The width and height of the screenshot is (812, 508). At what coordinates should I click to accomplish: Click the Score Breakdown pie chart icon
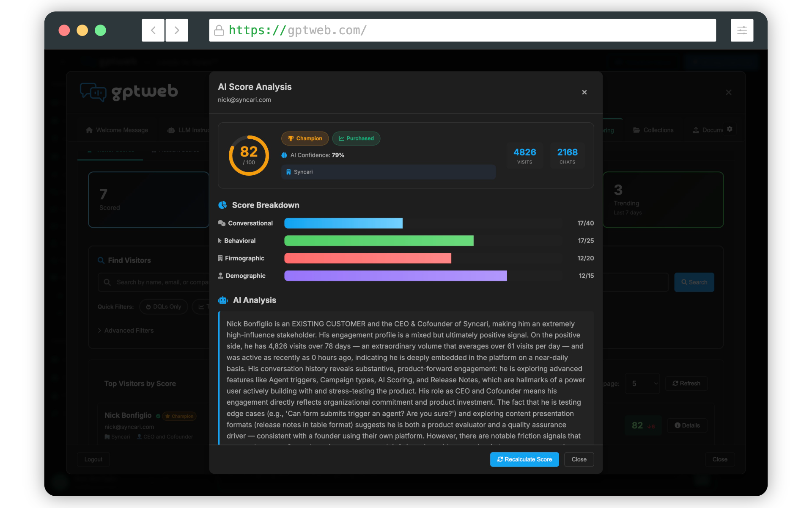pos(222,205)
